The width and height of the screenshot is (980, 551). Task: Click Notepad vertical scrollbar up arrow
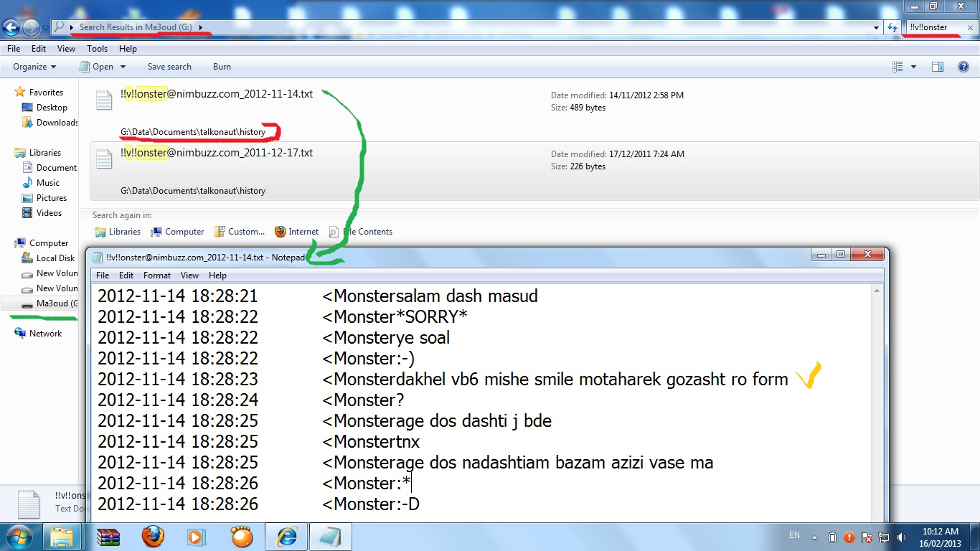tap(877, 290)
